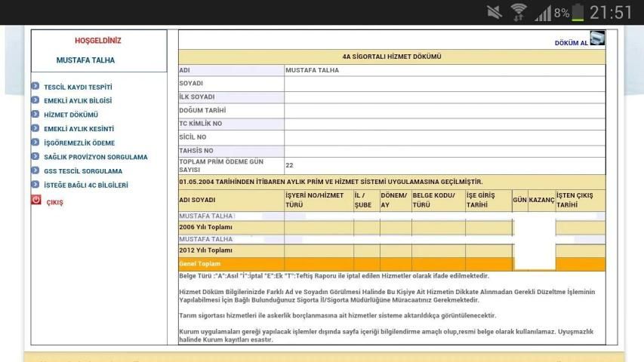Viewport: 644px width, 362px height.
Task: Open HİZMET DÖKÜMÜ link in sidebar
Action: [72, 115]
